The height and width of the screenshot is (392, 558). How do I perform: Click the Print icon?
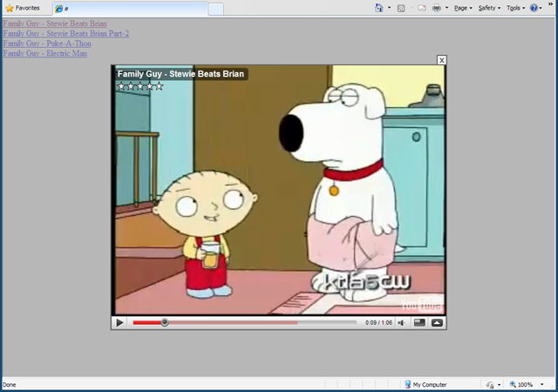click(x=436, y=8)
